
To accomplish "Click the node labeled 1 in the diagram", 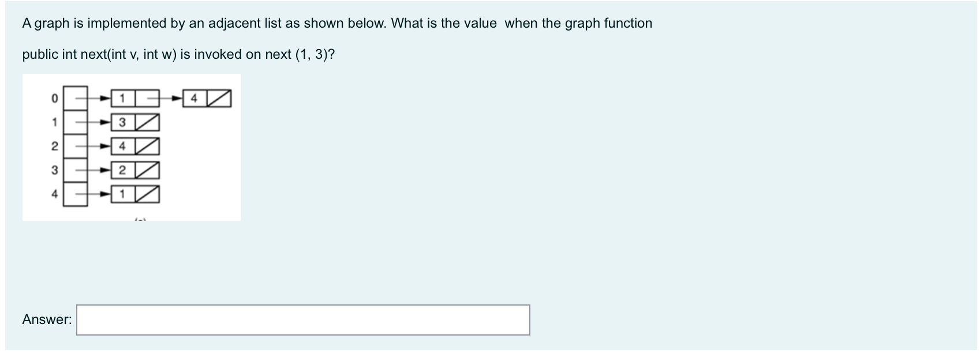I will coord(54,122).
